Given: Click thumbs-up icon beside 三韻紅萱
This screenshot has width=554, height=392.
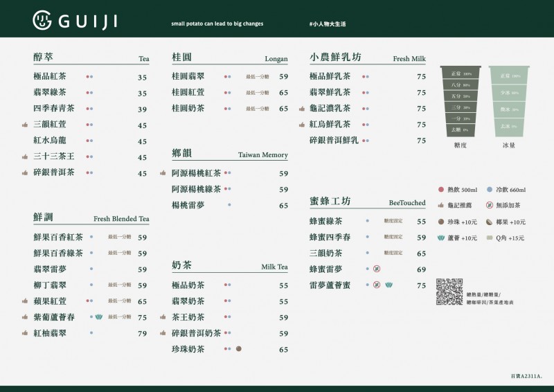Looking at the screenshot, I should [25, 125].
